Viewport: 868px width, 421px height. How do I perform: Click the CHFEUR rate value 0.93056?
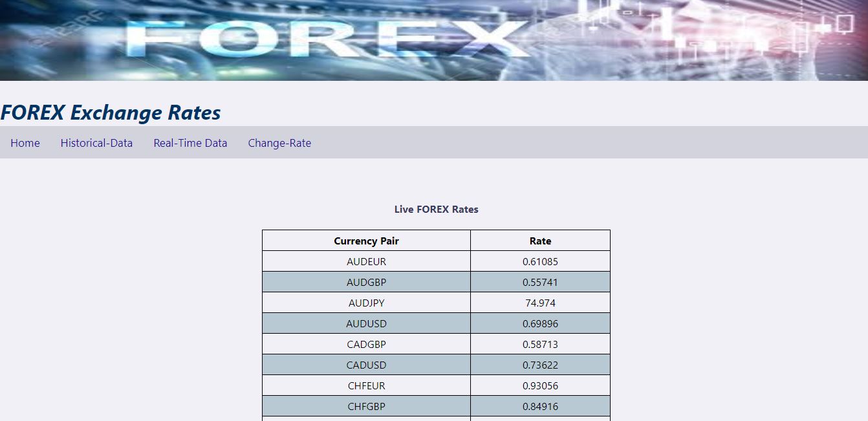pyautogui.click(x=540, y=385)
